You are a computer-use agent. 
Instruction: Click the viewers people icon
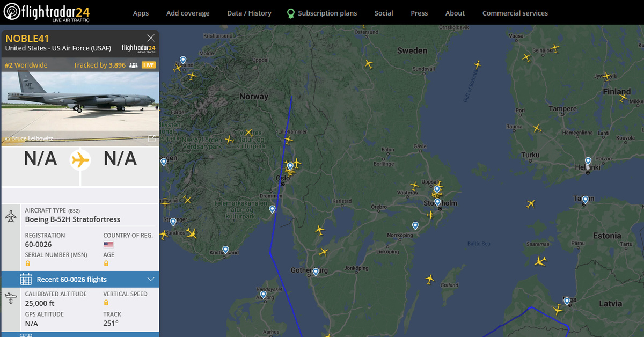point(134,65)
